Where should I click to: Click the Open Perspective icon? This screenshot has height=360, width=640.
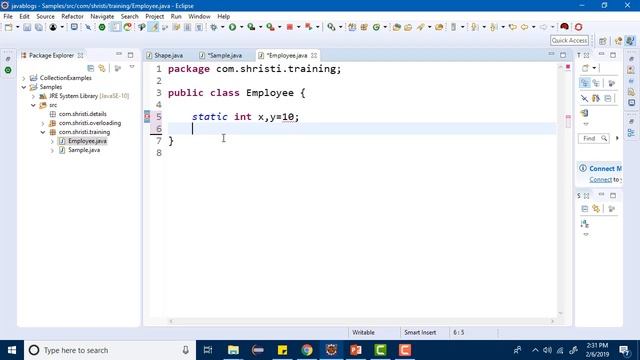click(x=603, y=41)
